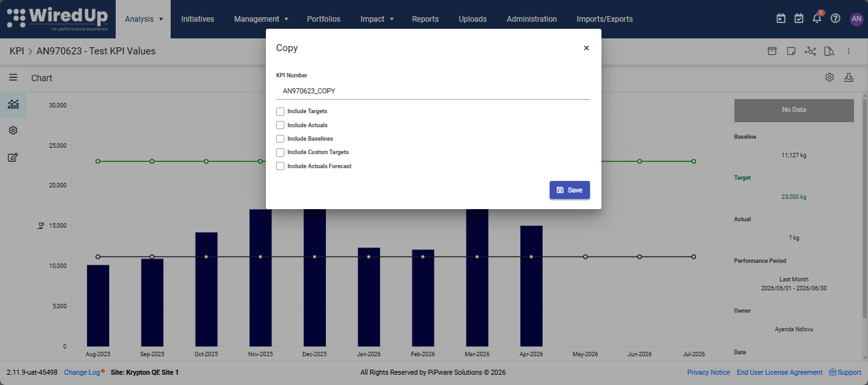Viewport: 868px width, 385px height.
Task: Close the Copy dialog with the X
Action: coord(586,48)
